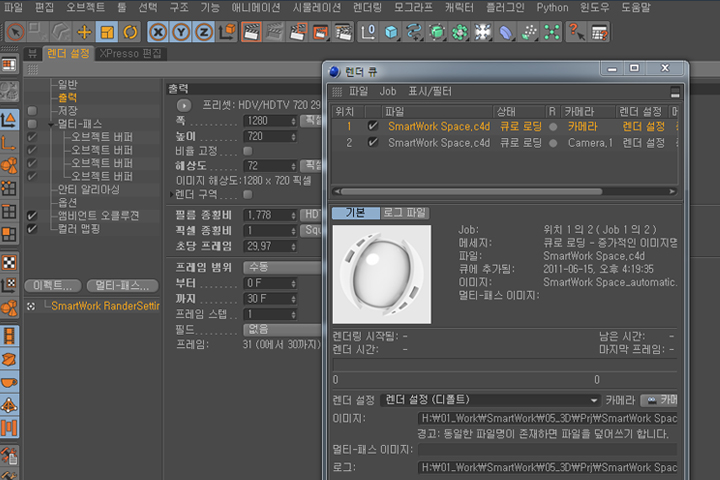Select 옵션 in settings tree

(x=67, y=203)
